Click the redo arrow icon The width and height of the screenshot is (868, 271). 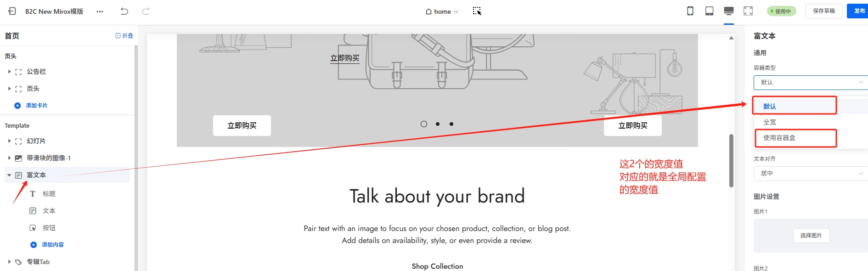coord(146,11)
